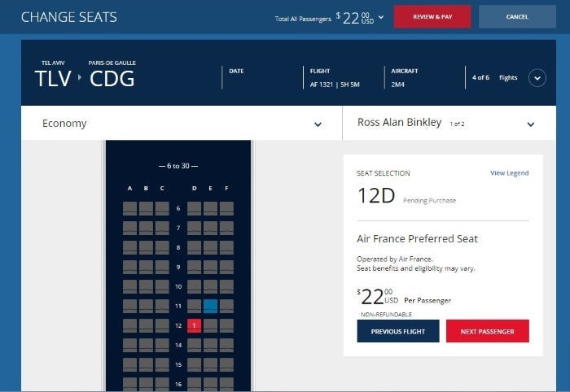This screenshot has width=570, height=392.
Task: Select the blue available seat 11E
Action: pyautogui.click(x=210, y=306)
